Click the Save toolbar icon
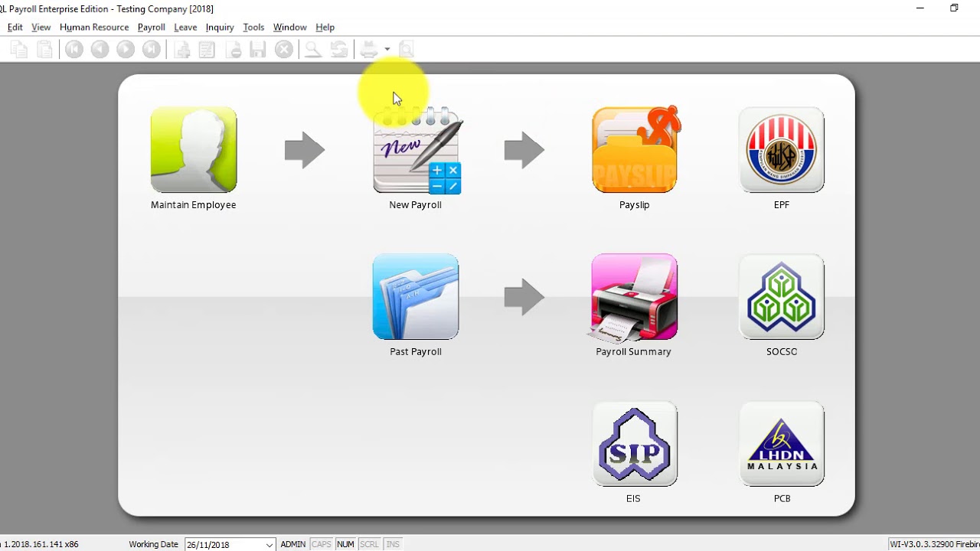The width and height of the screenshot is (980, 551). click(x=258, y=48)
